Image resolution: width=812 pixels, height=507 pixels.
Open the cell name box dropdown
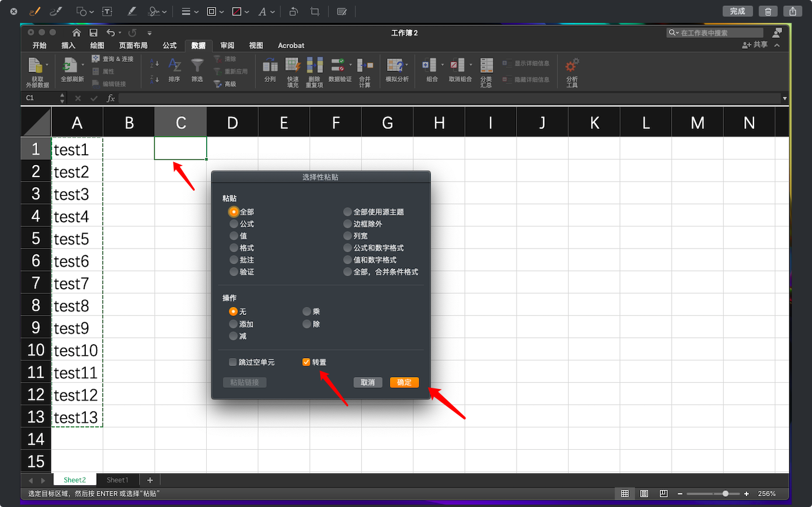click(62, 98)
